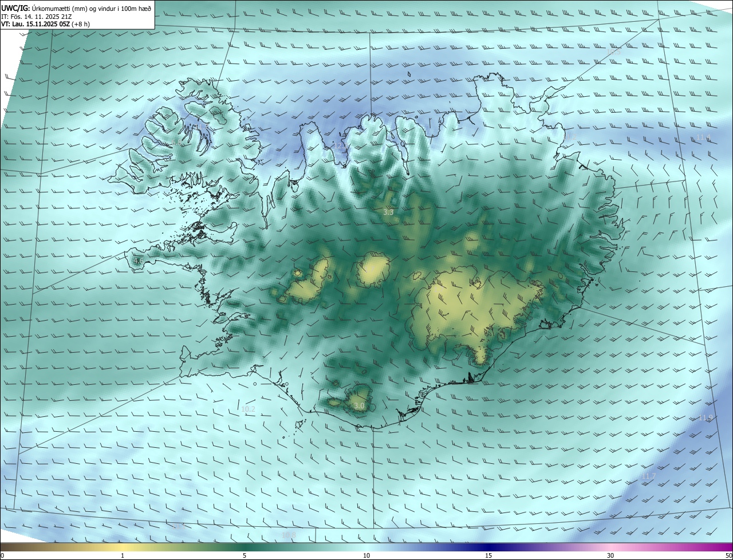Image resolution: width=733 pixels, height=560 pixels.
Task: Click the colorbar tick label 10
Action: point(366,556)
